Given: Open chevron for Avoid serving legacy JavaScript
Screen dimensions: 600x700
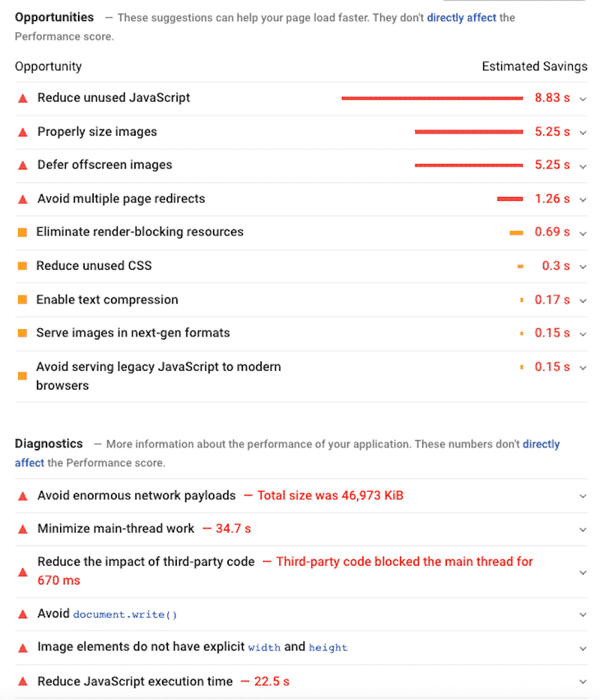Looking at the screenshot, I should 583,368.
